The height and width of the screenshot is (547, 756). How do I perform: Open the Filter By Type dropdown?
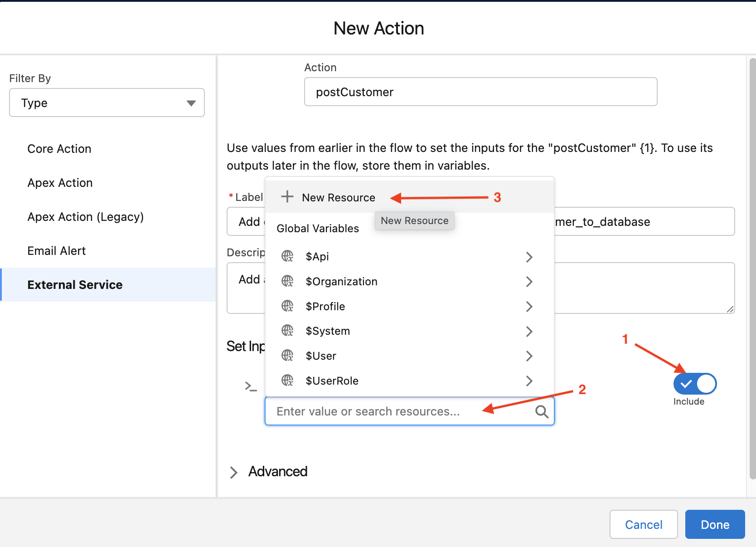click(x=107, y=103)
